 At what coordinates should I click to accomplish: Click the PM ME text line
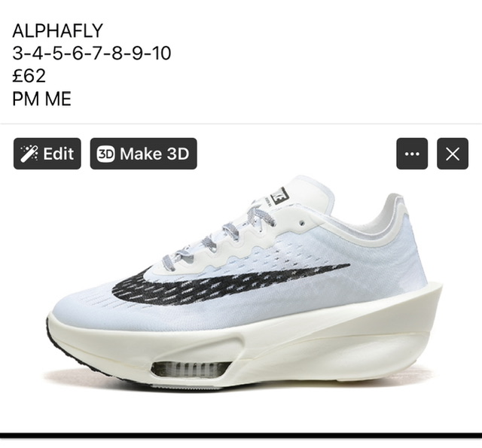tap(42, 99)
